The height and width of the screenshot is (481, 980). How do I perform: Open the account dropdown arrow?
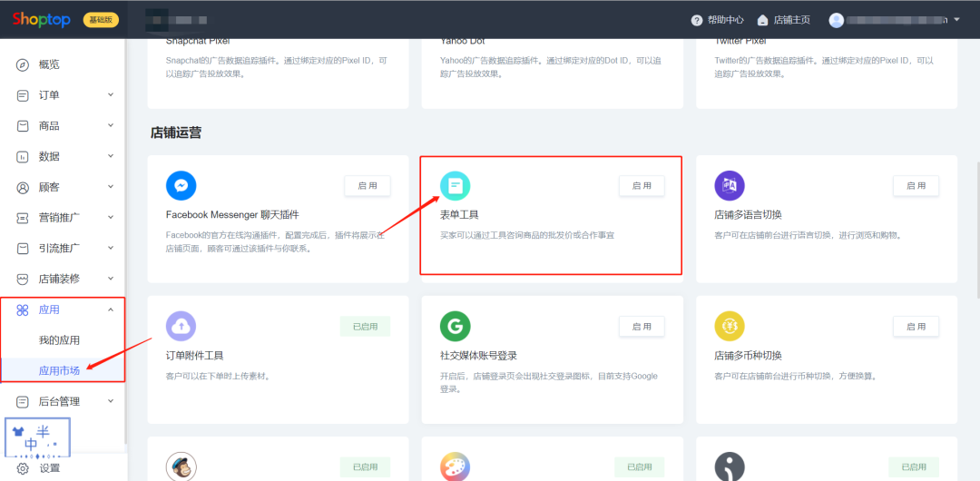coord(956,20)
